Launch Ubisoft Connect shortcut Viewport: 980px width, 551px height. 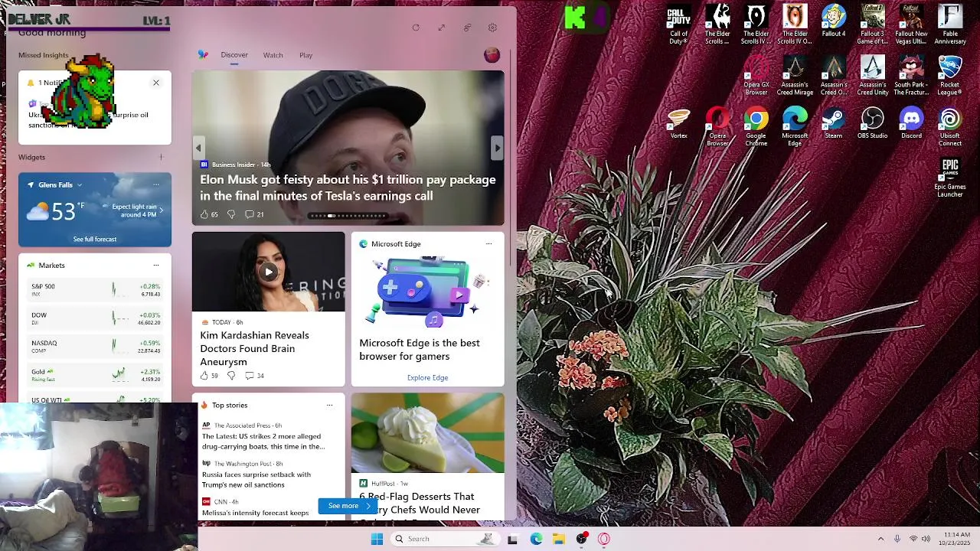click(950, 128)
